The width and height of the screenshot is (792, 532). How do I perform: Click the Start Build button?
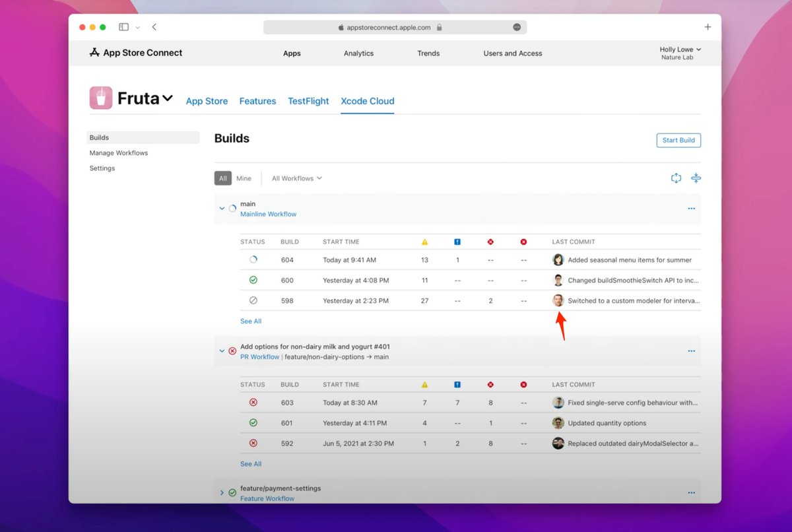coord(678,140)
